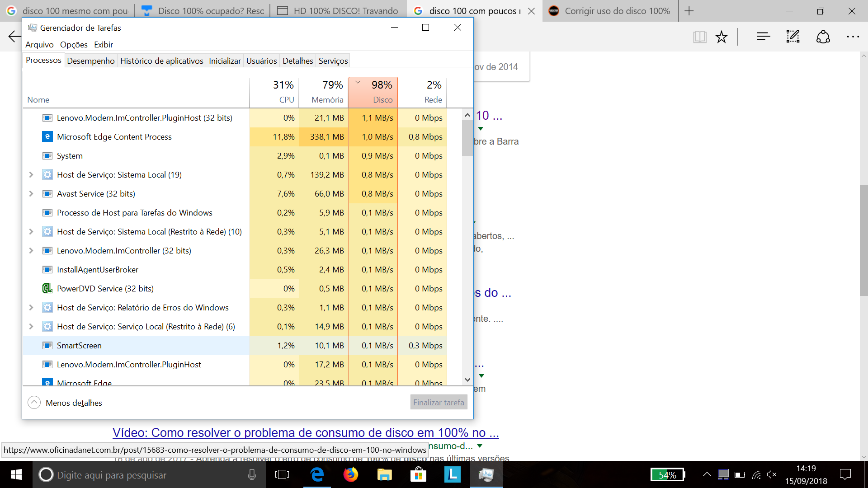Sort by the Nome column header

click(x=136, y=92)
